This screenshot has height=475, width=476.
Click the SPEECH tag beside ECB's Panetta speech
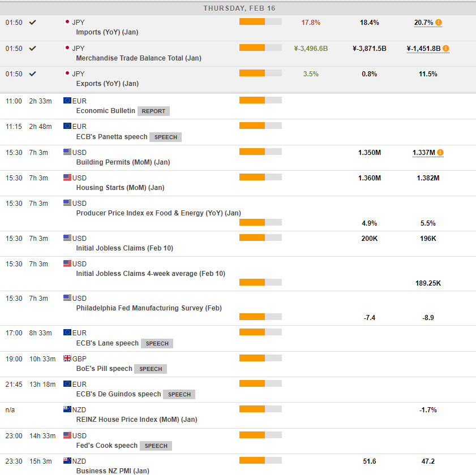pos(165,137)
